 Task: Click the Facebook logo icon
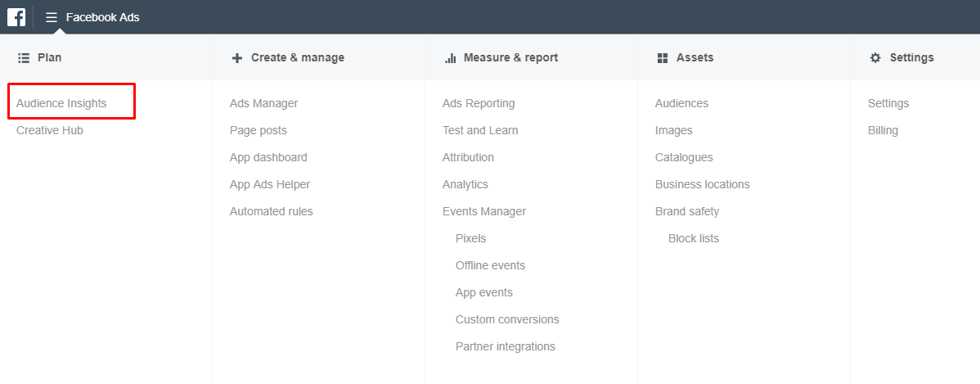(x=16, y=17)
